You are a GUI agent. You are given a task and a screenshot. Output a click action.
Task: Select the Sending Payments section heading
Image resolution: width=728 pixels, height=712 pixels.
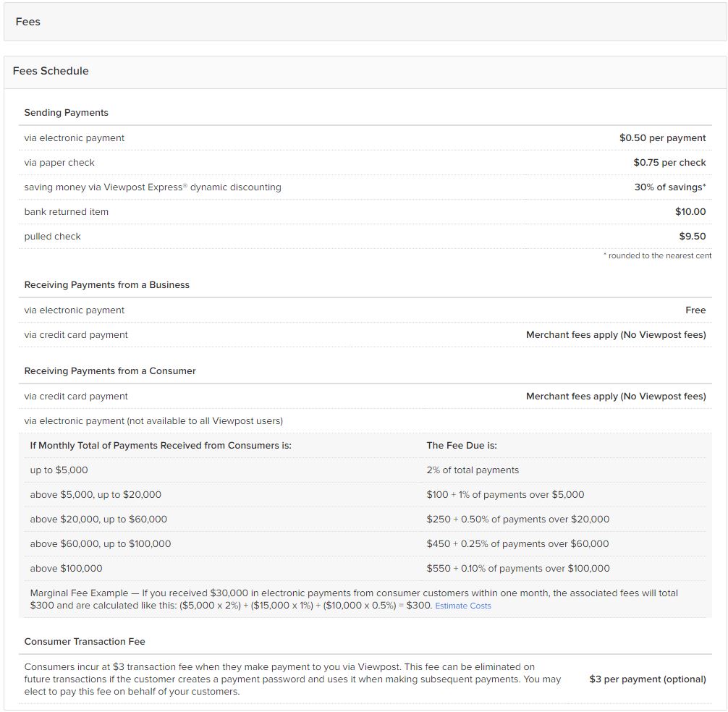[66, 113]
